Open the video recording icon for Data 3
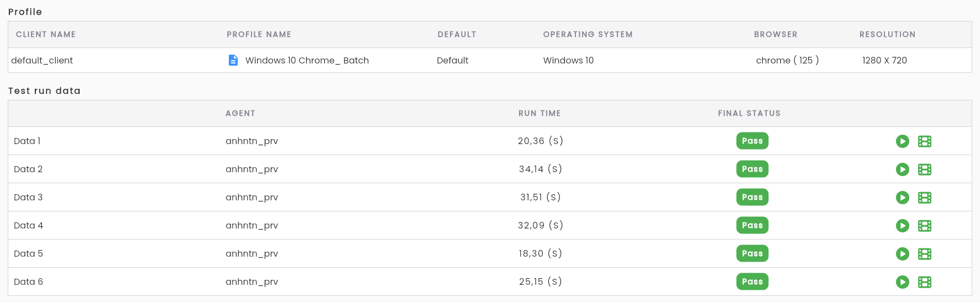The image size is (980, 303). pos(925,198)
